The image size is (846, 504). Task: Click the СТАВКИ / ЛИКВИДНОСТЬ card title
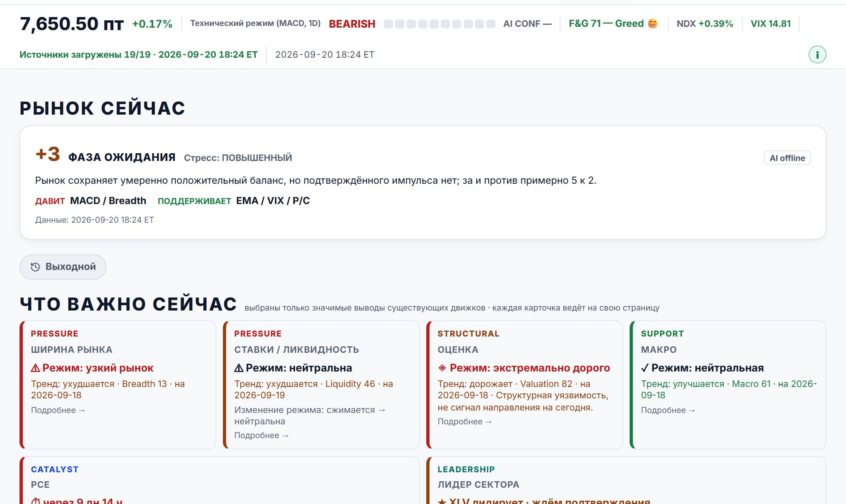[297, 350]
